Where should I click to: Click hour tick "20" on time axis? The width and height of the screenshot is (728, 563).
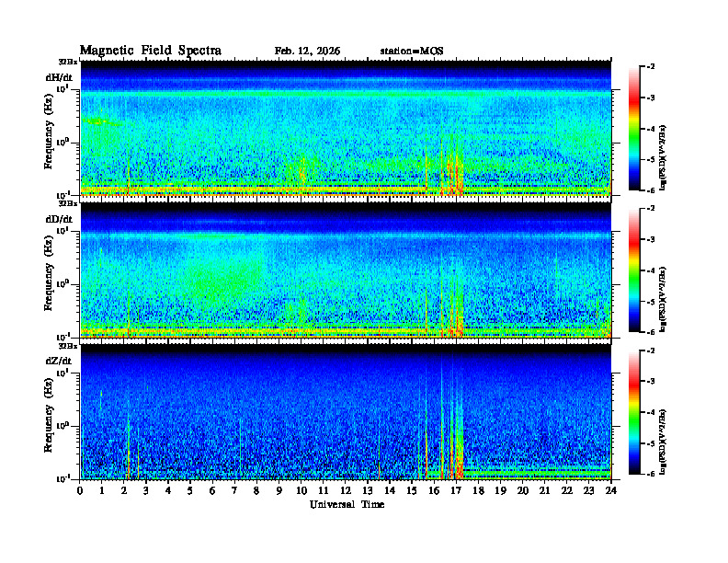[523, 490]
